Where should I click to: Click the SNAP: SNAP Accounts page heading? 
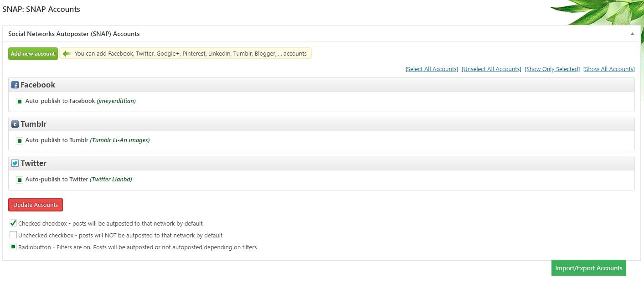(x=41, y=9)
